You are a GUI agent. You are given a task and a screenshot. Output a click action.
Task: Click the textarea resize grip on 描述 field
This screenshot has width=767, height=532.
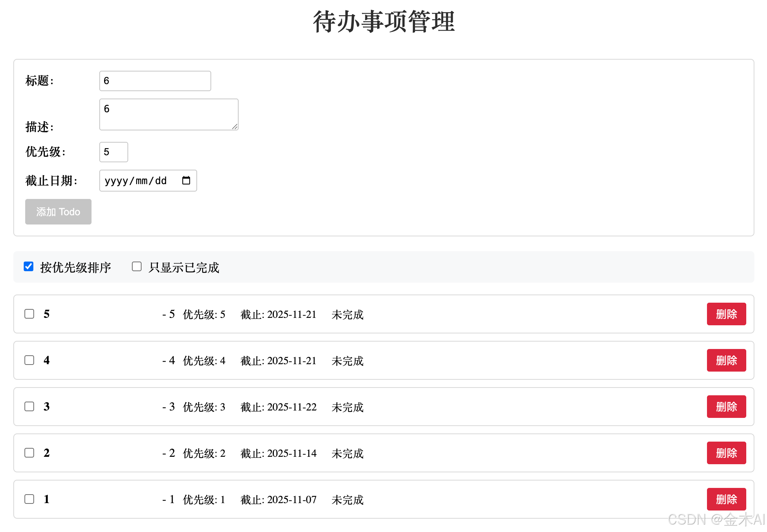tap(235, 127)
